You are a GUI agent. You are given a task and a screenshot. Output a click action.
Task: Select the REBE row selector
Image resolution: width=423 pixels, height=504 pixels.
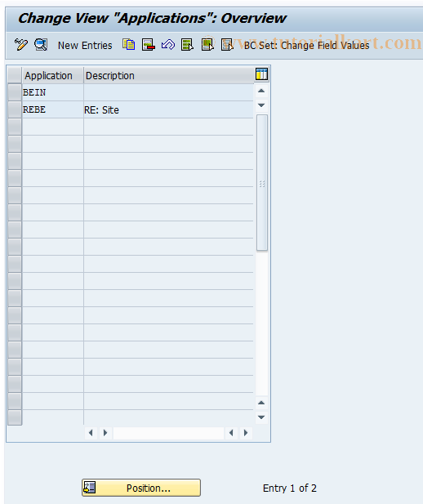[15, 109]
